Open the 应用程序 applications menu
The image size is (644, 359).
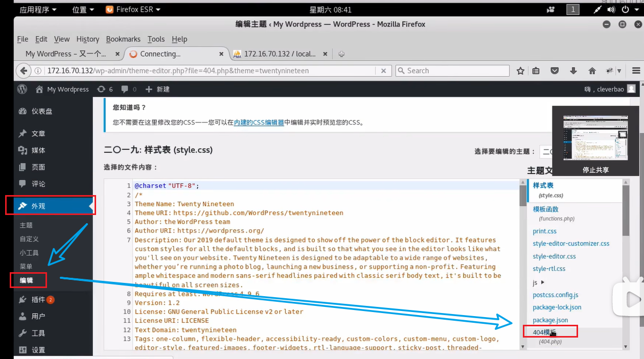tap(38, 9)
